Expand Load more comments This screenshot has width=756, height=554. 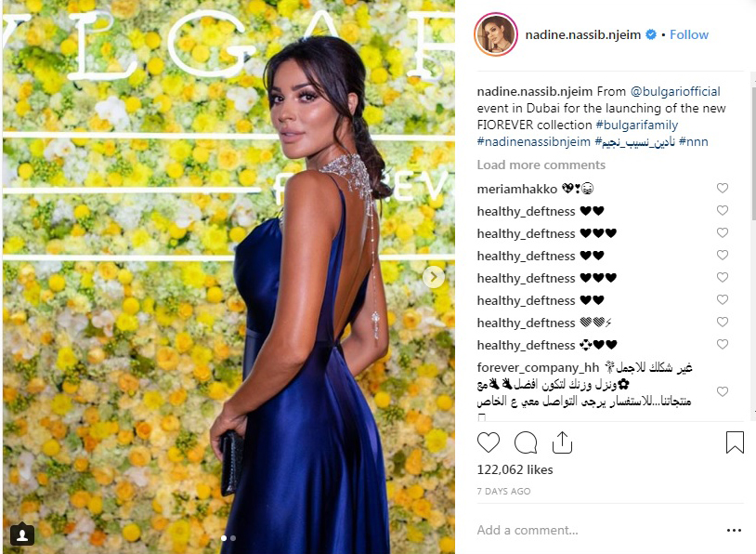click(x=541, y=165)
